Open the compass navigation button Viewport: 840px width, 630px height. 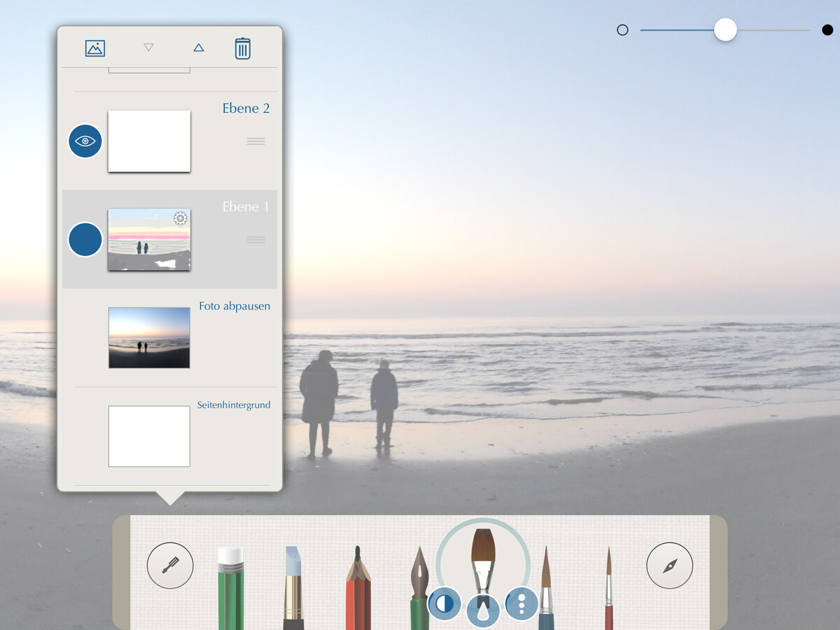(x=670, y=566)
